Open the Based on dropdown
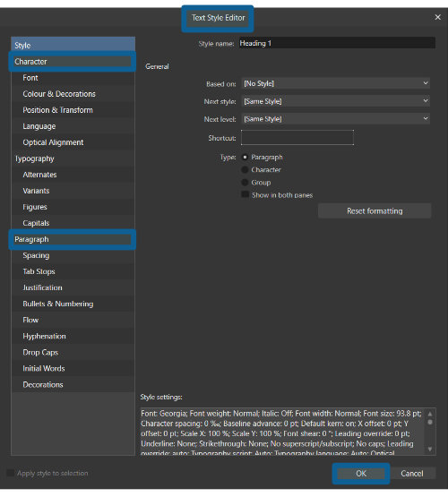The height and width of the screenshot is (497, 448). coord(335,83)
